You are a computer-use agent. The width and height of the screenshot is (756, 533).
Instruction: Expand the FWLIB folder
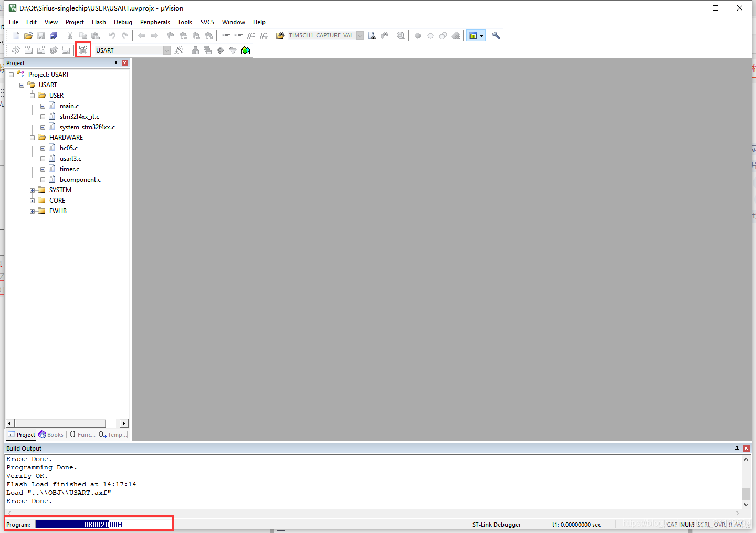pos(32,211)
